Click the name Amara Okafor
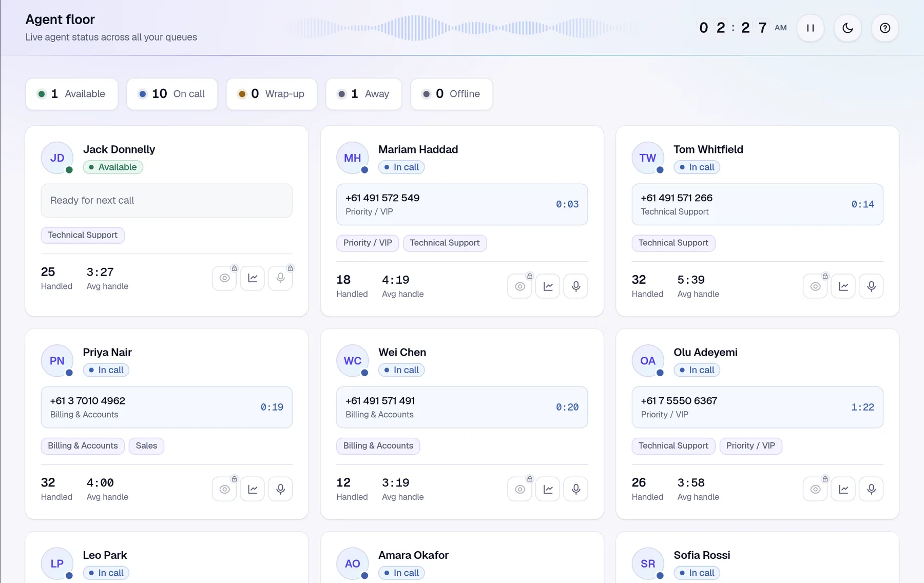This screenshot has height=583, width=924. point(413,555)
